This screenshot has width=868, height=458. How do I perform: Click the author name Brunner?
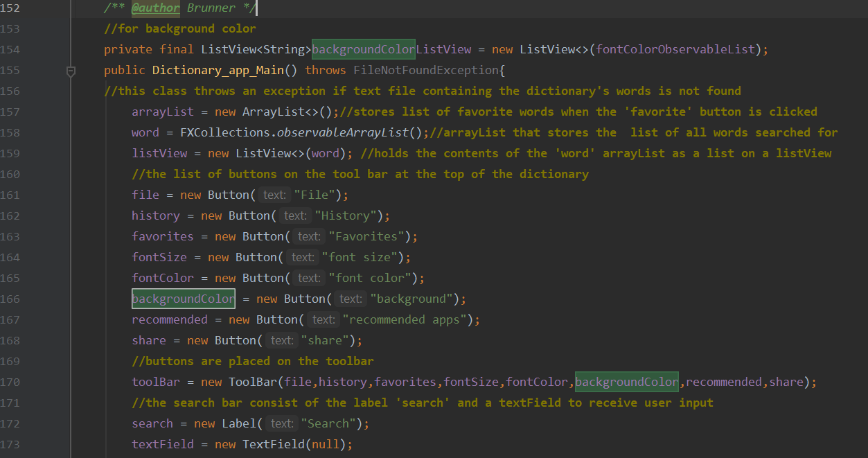[x=211, y=8]
